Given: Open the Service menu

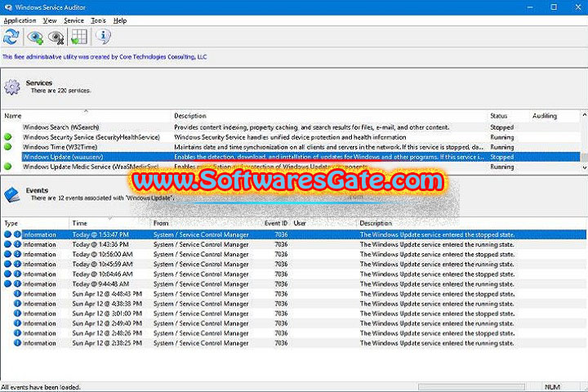Looking at the screenshot, I should pyautogui.click(x=73, y=20).
